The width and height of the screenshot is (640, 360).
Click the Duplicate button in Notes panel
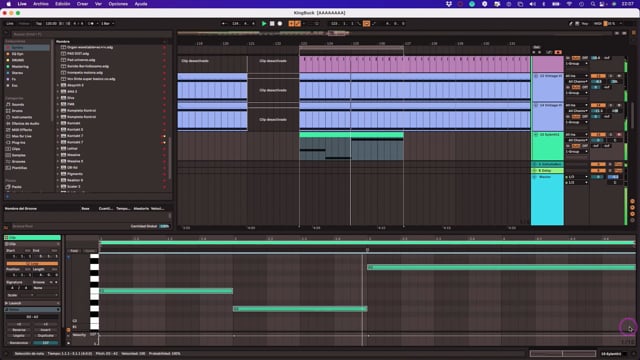click(x=45, y=336)
